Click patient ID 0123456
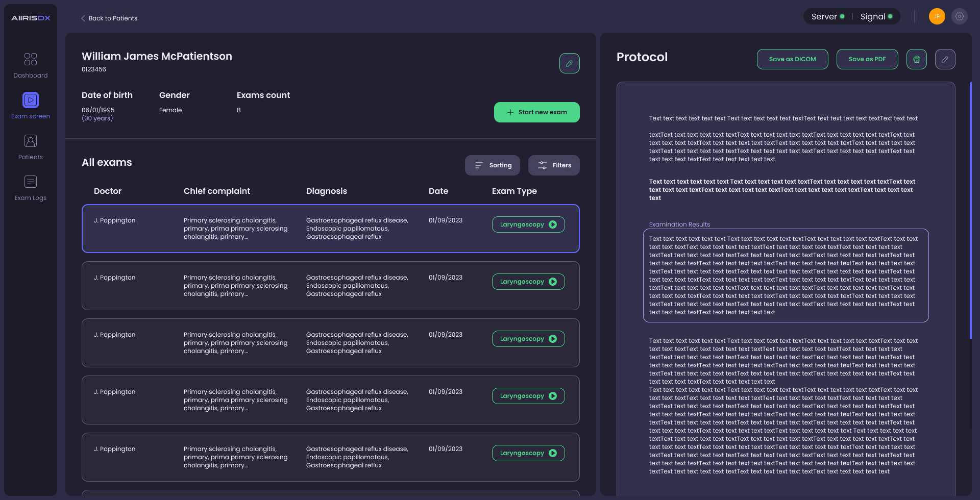The image size is (980, 500). point(94,69)
